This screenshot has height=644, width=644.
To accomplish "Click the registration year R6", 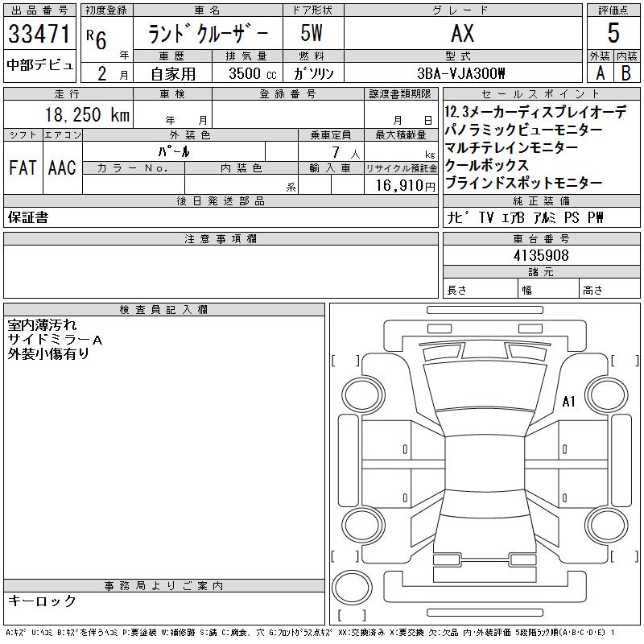I will (x=97, y=39).
